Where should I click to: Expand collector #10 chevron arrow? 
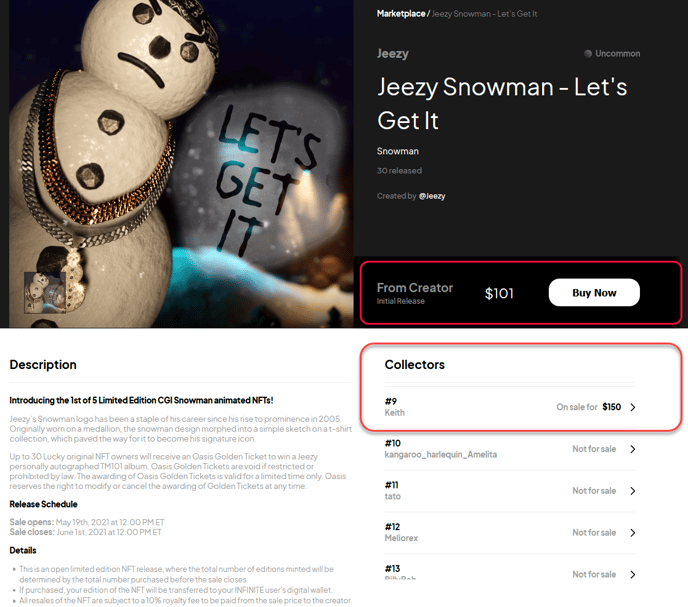(x=633, y=449)
